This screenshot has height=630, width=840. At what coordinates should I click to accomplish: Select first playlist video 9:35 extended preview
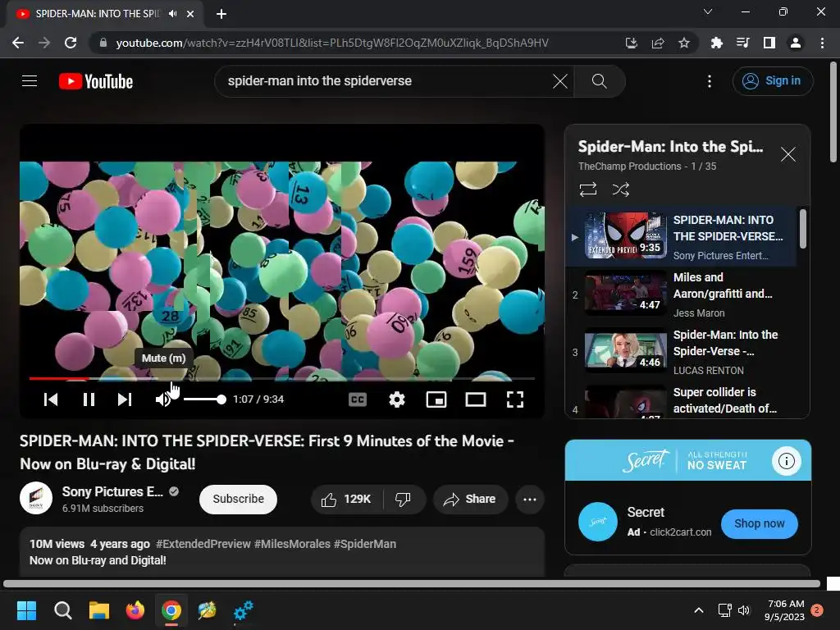682,237
